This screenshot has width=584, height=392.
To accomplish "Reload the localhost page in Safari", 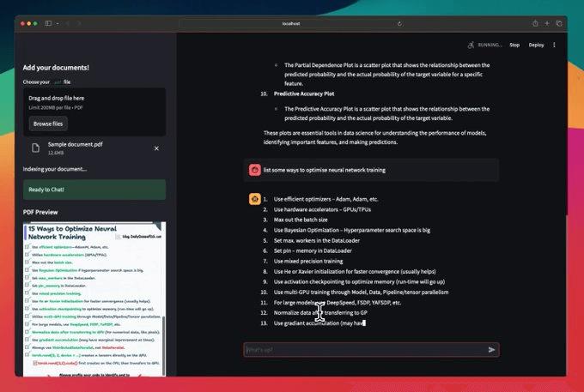I will [x=400, y=23].
